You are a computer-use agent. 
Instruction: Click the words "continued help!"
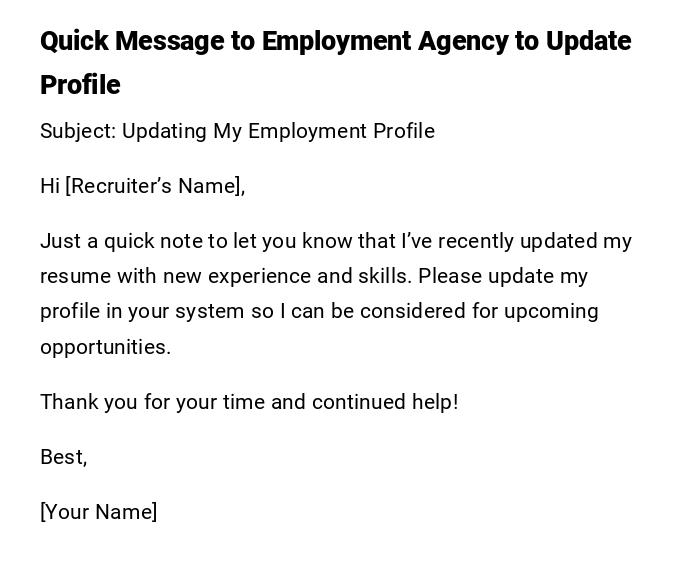pos(384,402)
